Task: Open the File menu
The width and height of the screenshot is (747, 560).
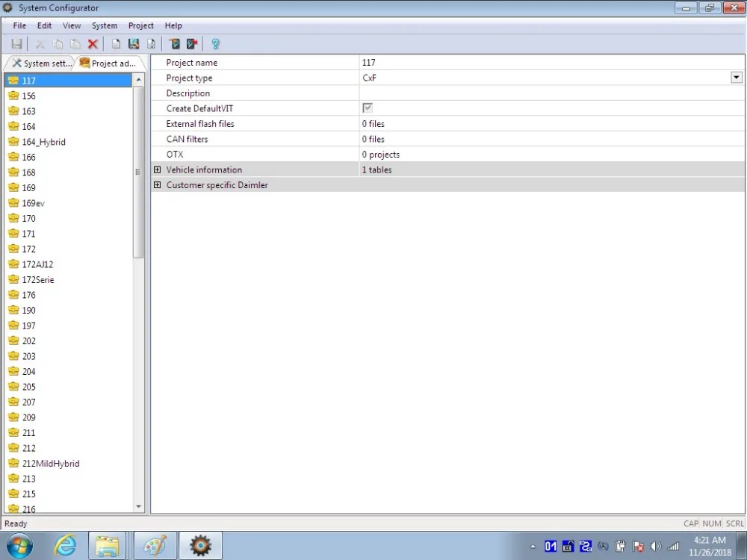Action: (19, 25)
